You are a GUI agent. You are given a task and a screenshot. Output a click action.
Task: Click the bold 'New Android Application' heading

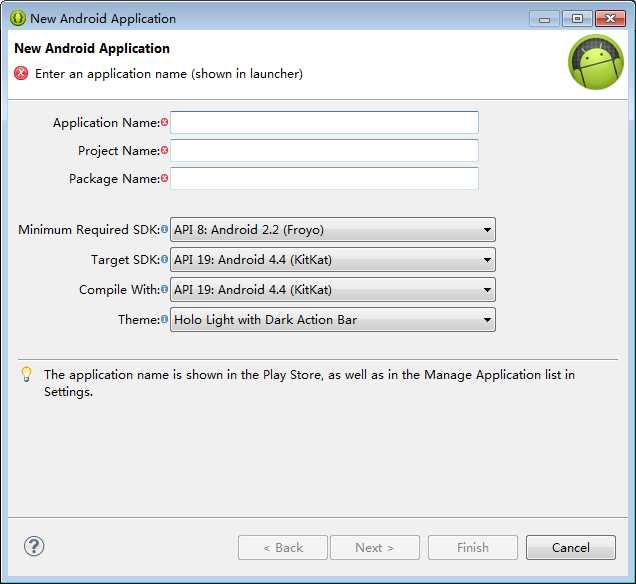[x=92, y=48]
